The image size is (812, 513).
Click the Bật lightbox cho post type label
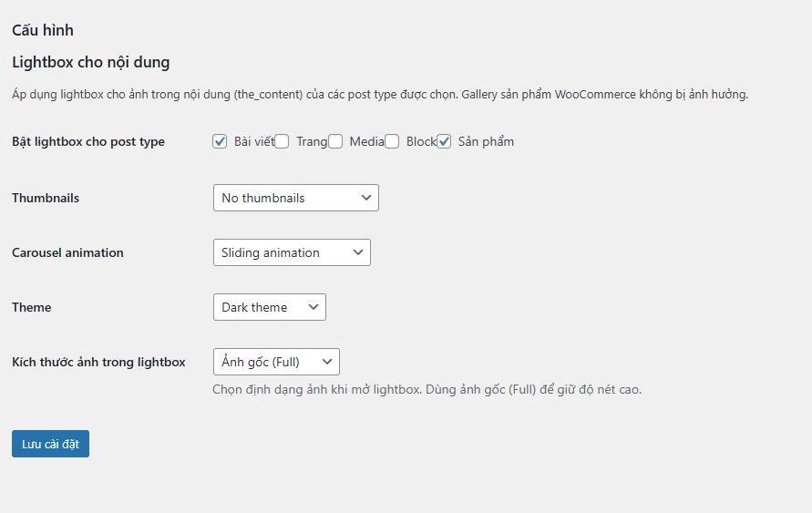pos(88,141)
